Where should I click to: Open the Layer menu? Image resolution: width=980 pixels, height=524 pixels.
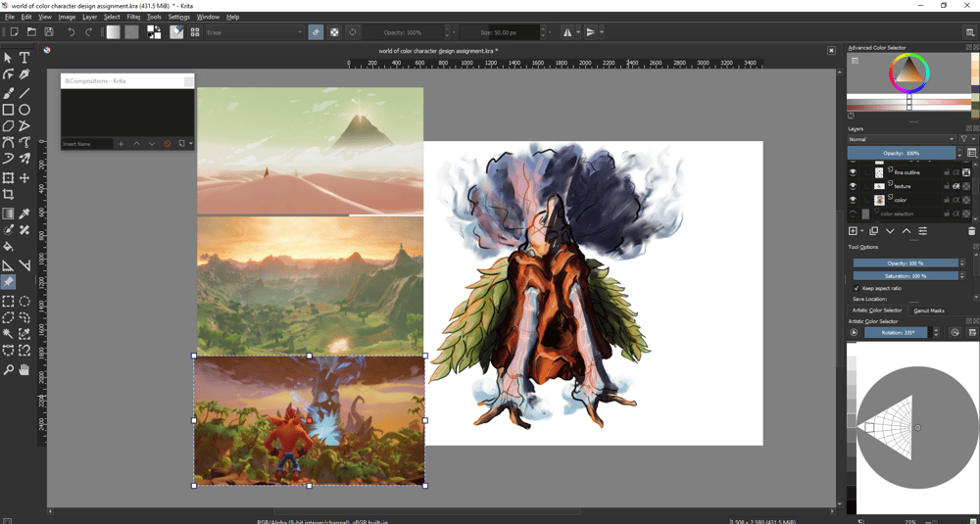(x=89, y=17)
